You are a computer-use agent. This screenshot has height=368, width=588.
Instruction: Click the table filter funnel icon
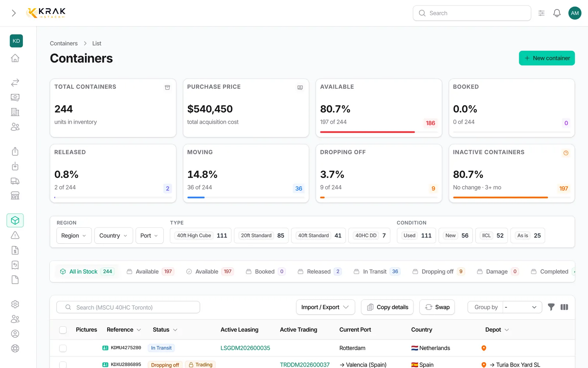point(551,307)
